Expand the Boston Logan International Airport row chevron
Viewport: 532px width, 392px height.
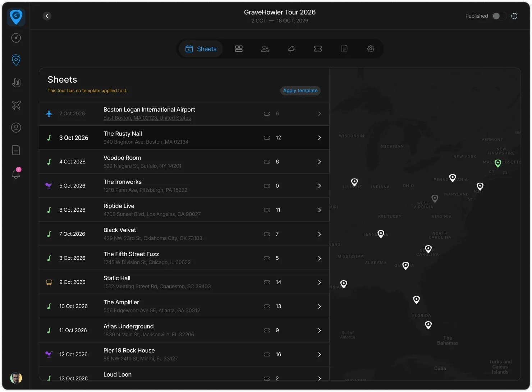[x=320, y=114]
